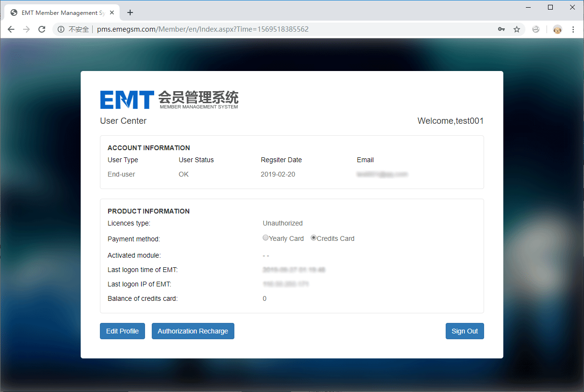Open the Chrome profile avatar
584x392 pixels.
coord(558,29)
